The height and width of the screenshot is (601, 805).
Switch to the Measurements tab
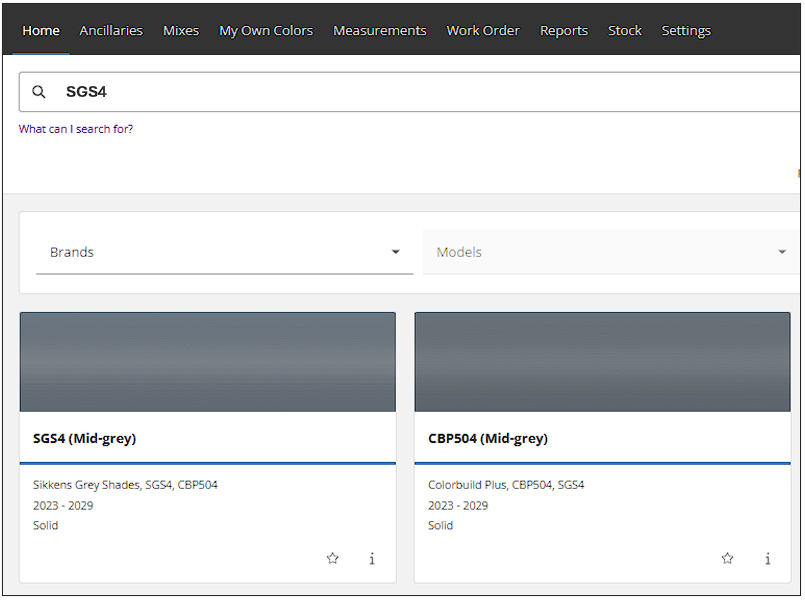tap(380, 31)
